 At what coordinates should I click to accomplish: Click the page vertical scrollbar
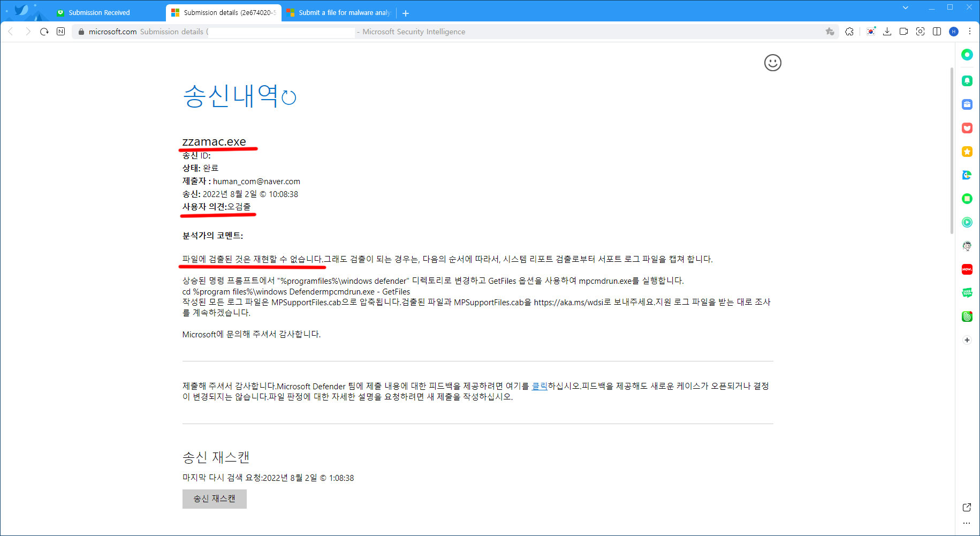(952, 150)
